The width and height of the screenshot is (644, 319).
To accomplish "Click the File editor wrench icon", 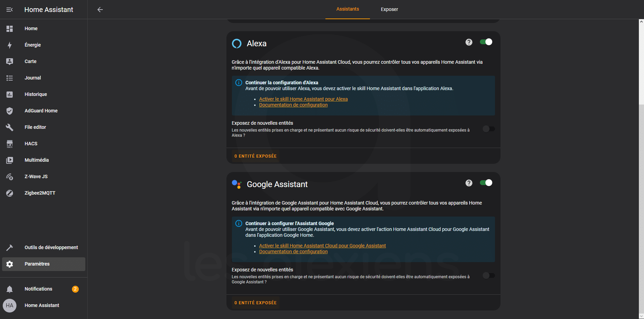I will click(x=10, y=127).
